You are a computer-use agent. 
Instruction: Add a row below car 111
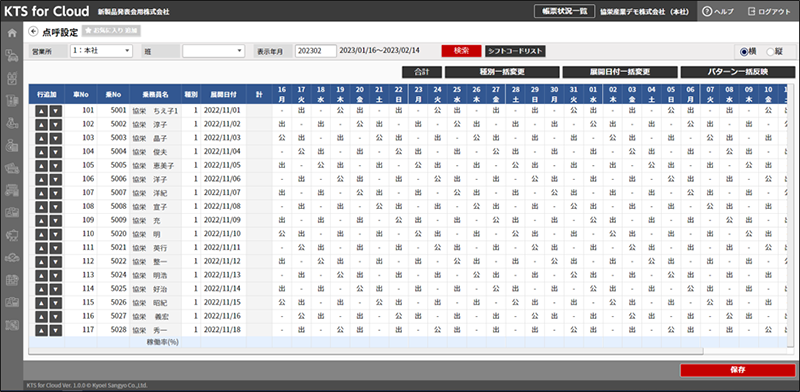(55, 248)
